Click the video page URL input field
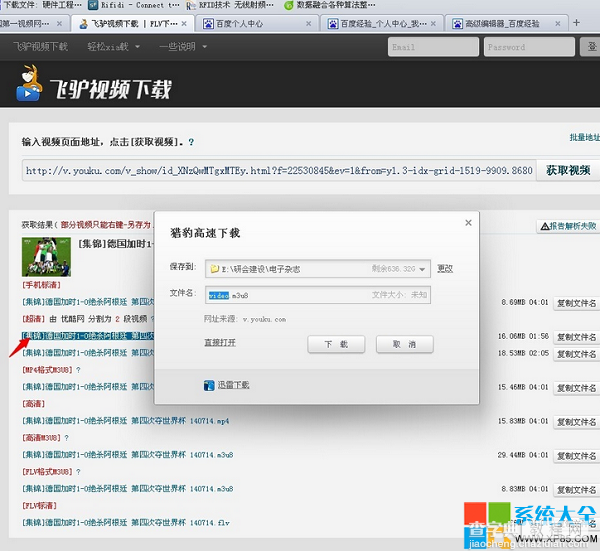This screenshot has height=551, width=600. (x=279, y=170)
